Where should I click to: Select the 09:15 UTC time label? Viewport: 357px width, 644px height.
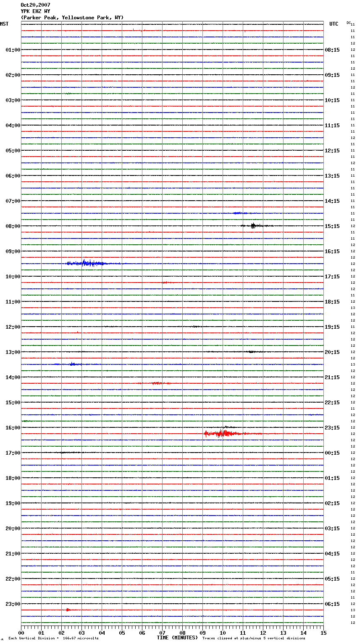pyautogui.click(x=332, y=75)
